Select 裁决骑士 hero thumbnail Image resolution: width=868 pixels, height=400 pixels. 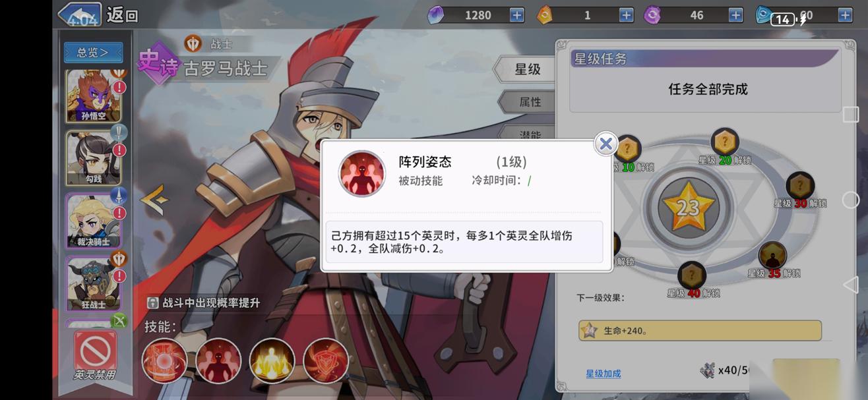pos(93,221)
